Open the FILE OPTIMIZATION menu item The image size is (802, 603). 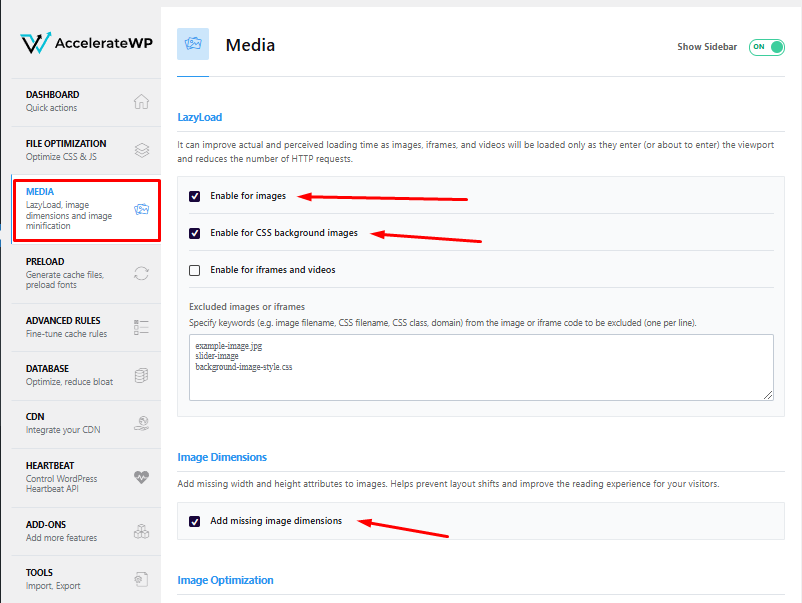86,150
